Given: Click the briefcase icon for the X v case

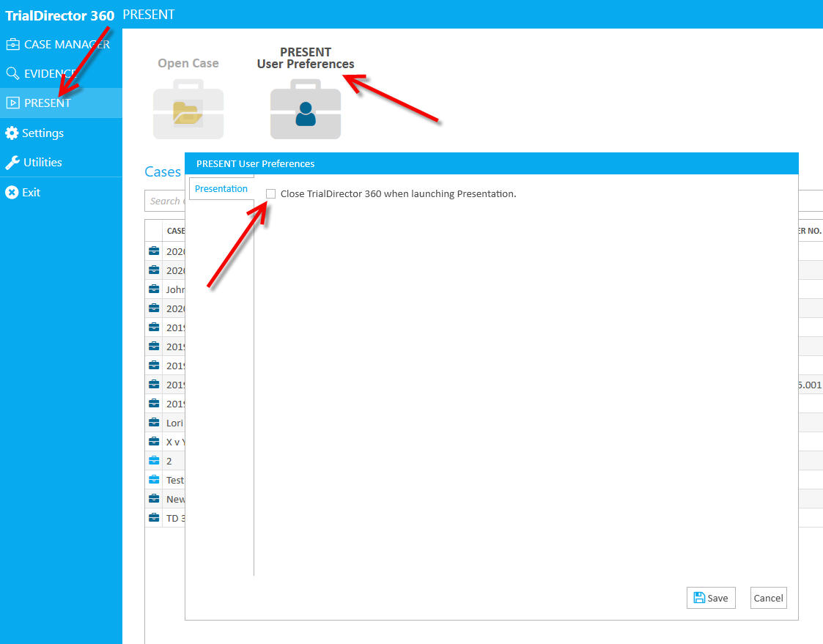Looking at the screenshot, I should click(154, 441).
